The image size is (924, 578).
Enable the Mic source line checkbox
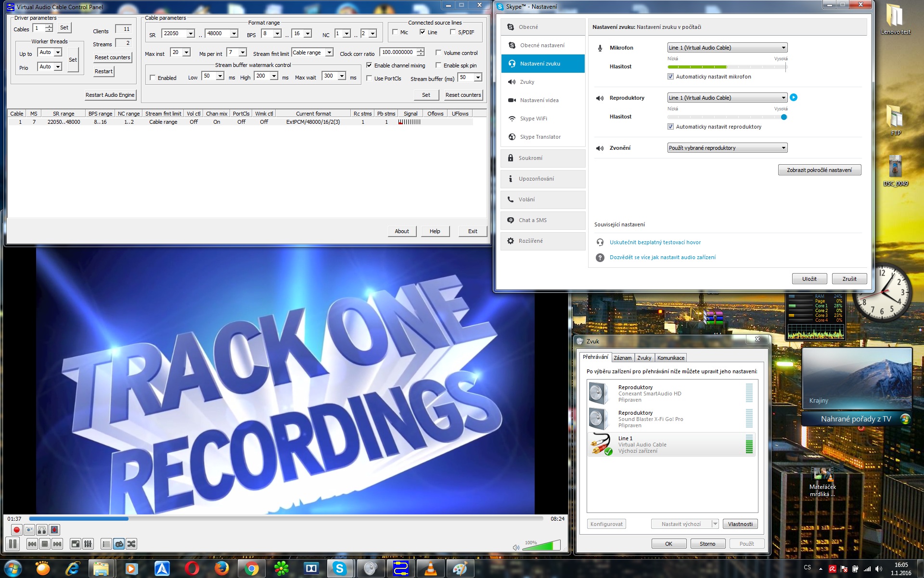[x=395, y=32]
